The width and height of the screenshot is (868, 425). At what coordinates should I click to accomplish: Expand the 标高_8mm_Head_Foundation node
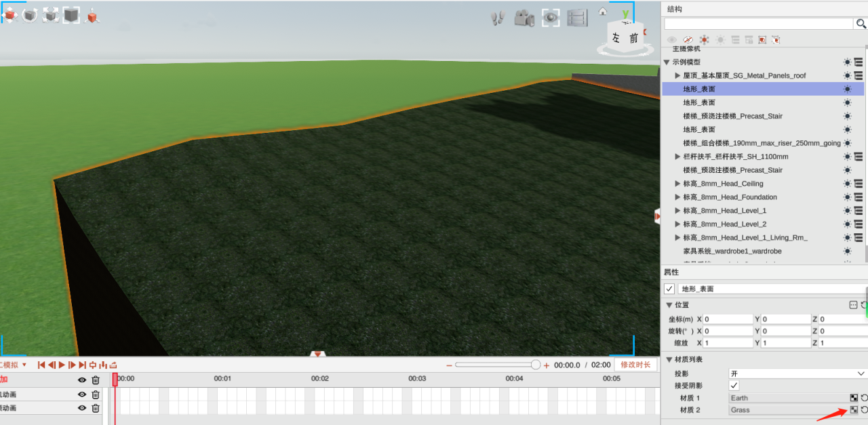tap(677, 197)
